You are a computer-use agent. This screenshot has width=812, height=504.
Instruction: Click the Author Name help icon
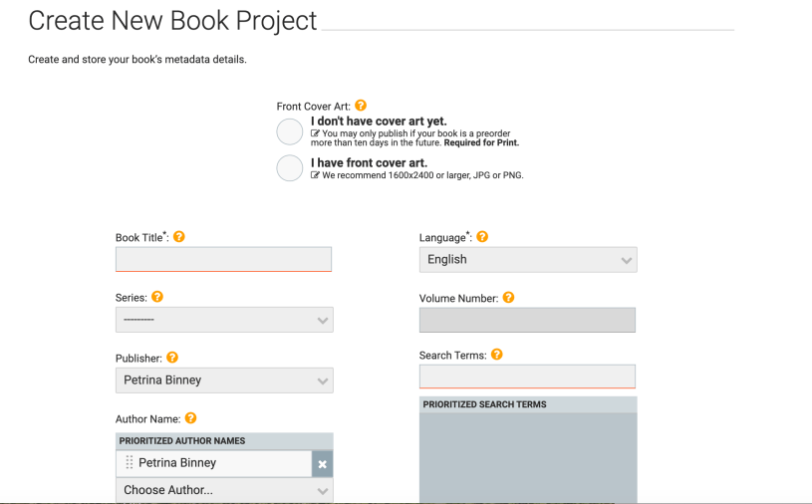[190, 418]
